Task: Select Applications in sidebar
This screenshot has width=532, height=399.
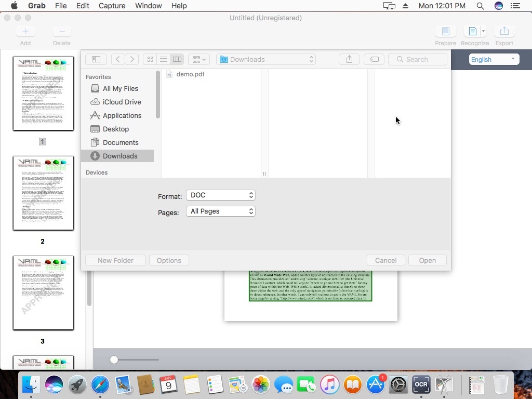Action: 117,116
